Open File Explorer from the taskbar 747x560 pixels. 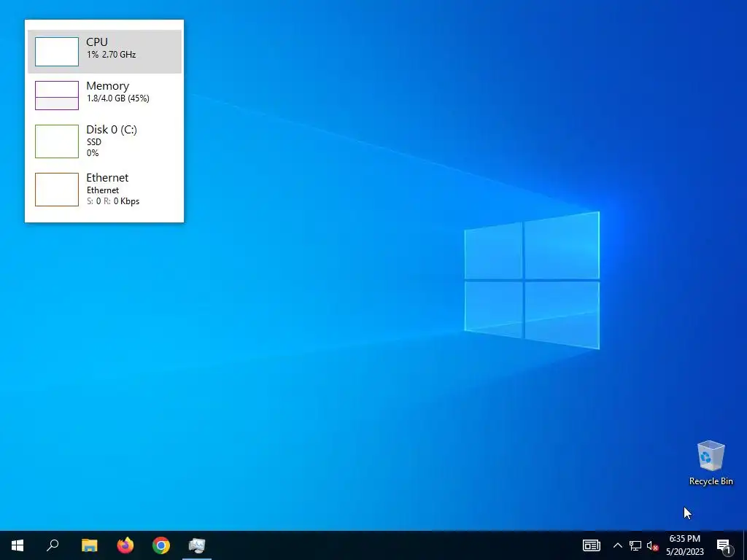pyautogui.click(x=89, y=545)
